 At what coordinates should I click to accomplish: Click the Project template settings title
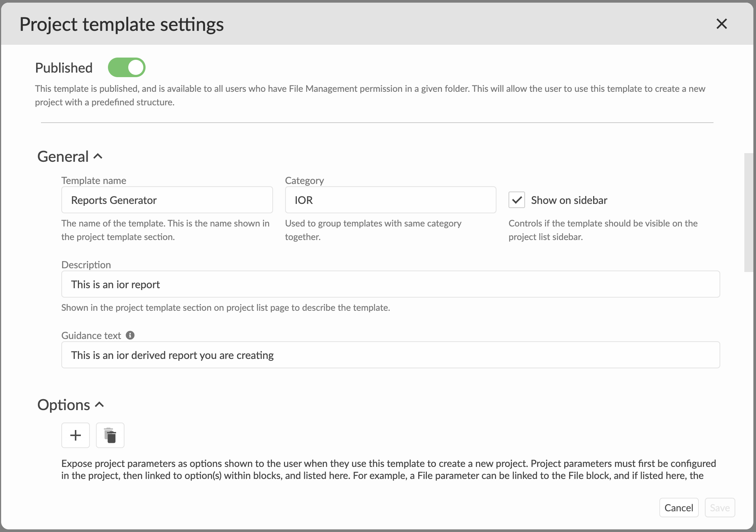[x=121, y=24]
